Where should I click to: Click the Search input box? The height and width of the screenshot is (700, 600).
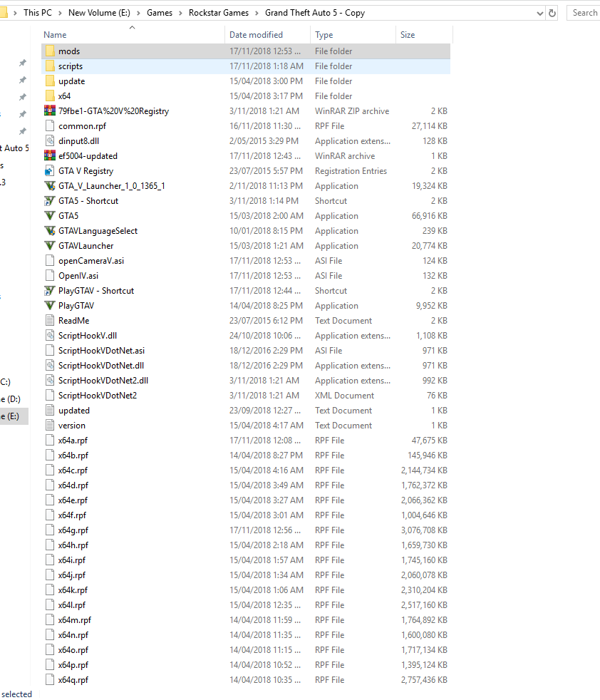(x=584, y=13)
